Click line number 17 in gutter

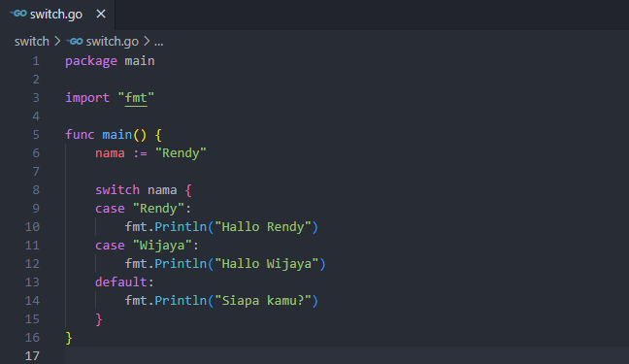[32, 356]
